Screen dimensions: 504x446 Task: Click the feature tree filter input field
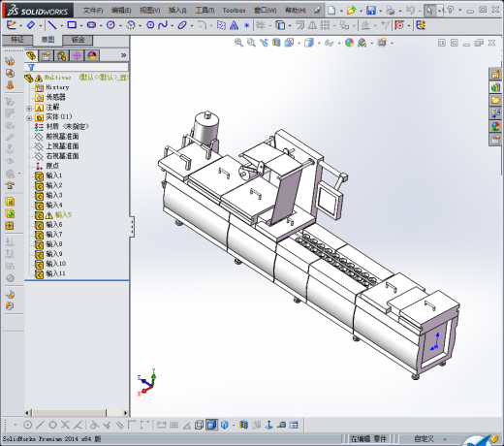pos(77,67)
